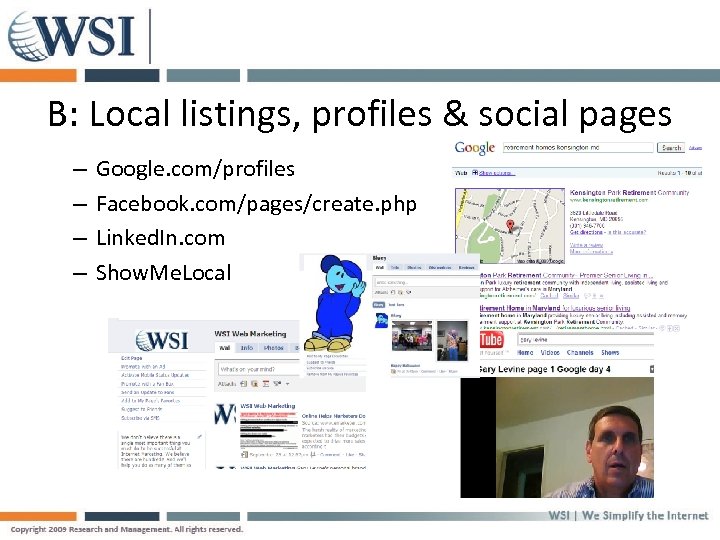Click the Google Search button
The width and height of the screenshot is (720, 540).
[x=671, y=147]
